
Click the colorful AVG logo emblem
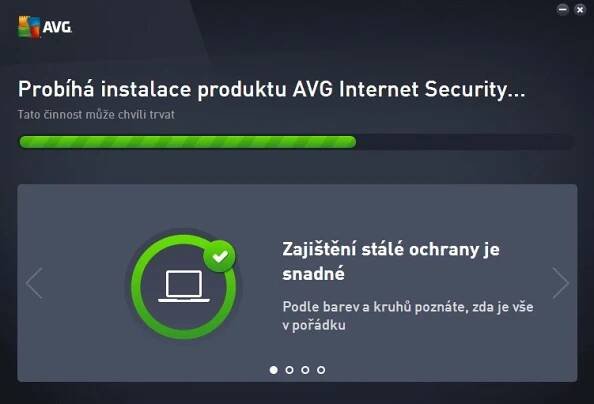[29, 27]
